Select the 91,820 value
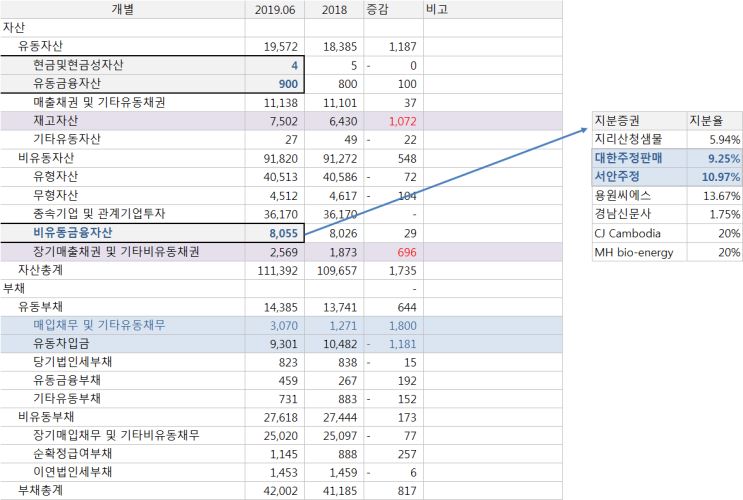The width and height of the screenshot is (743, 500). click(x=281, y=158)
